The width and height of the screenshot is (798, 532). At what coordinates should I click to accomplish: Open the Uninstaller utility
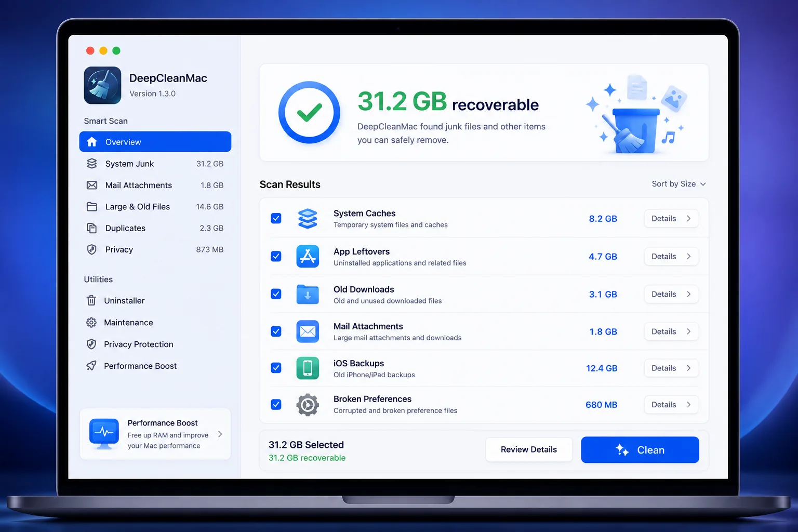155,300
